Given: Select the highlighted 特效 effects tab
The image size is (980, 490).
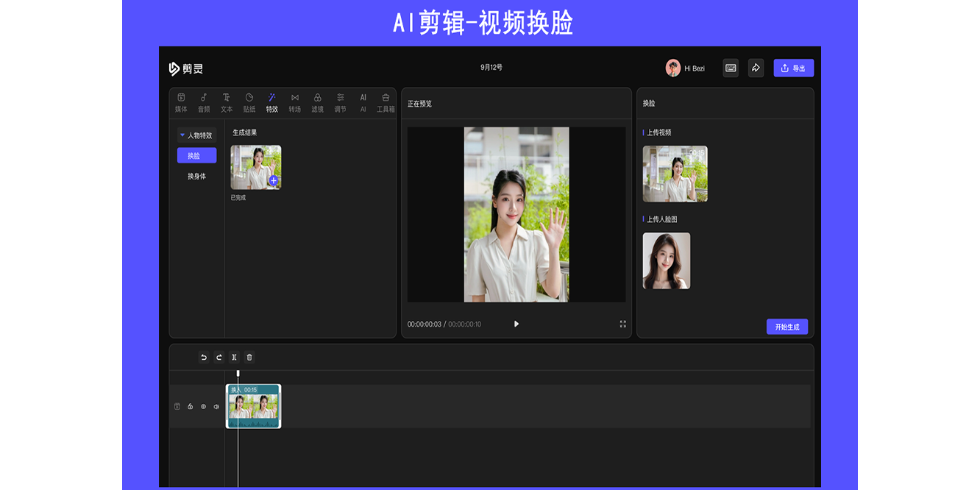Looking at the screenshot, I should tap(271, 99).
